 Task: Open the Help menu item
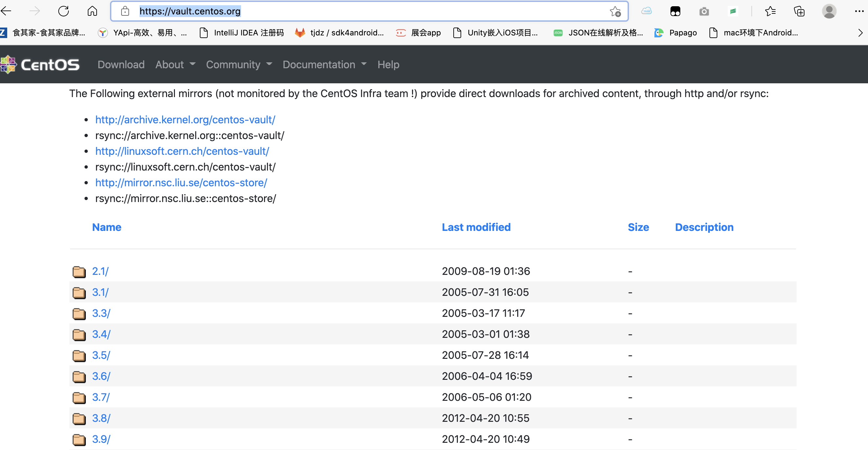pyautogui.click(x=388, y=64)
